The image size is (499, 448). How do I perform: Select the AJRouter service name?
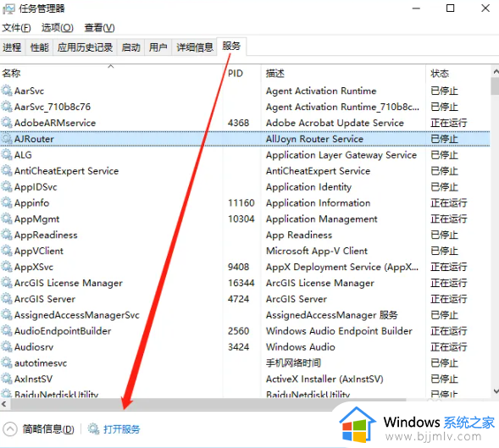coord(34,139)
